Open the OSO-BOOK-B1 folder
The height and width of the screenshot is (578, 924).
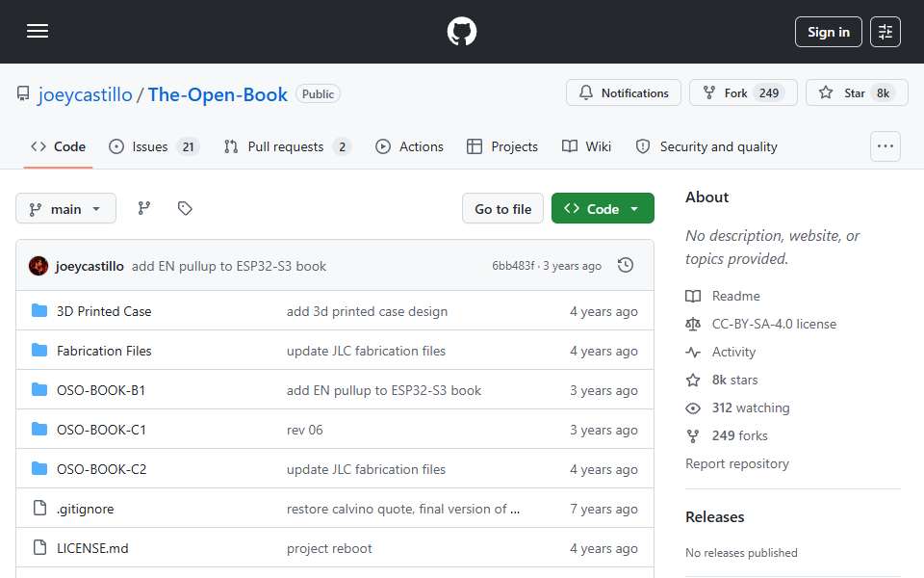click(x=101, y=390)
